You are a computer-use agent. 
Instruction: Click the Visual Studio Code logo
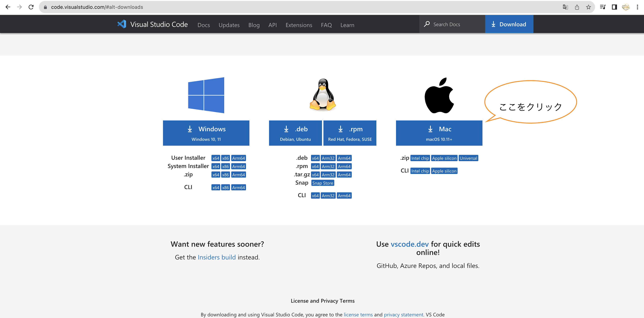click(122, 24)
